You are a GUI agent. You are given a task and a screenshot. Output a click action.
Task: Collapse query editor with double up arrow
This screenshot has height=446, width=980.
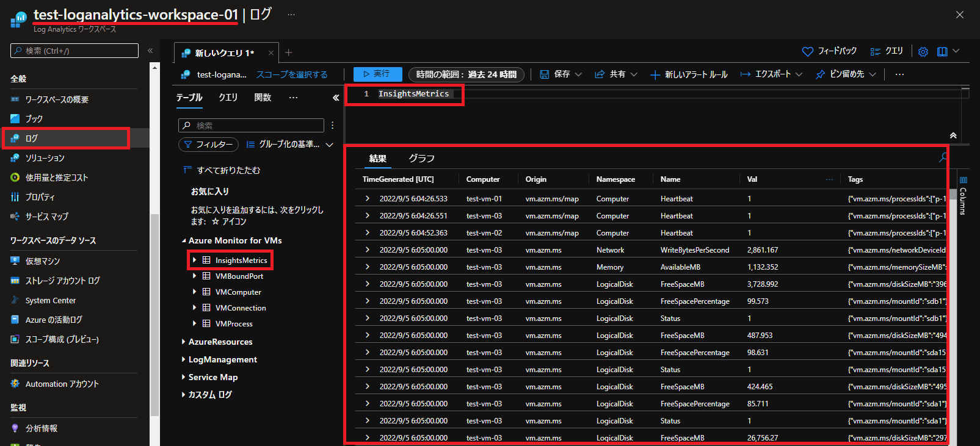point(953,135)
